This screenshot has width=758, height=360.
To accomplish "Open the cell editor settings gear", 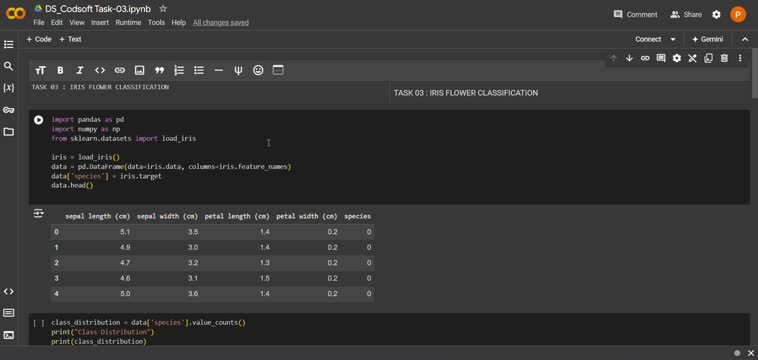I will point(677,58).
